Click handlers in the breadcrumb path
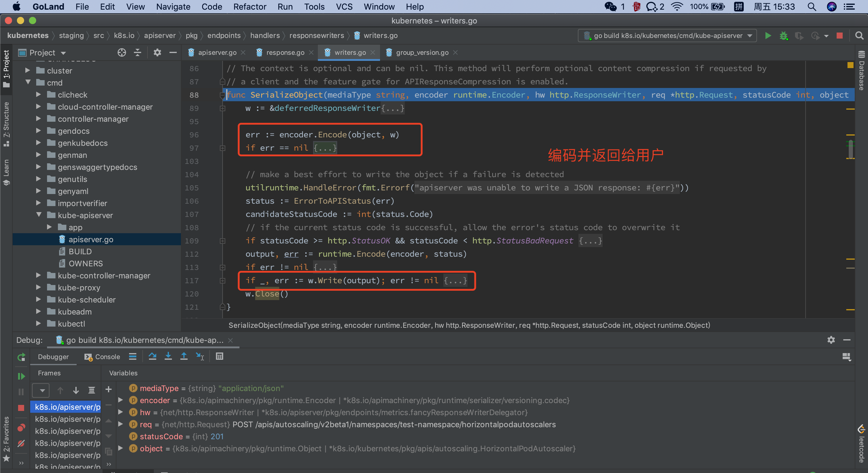This screenshot has height=473, width=868. (265, 35)
